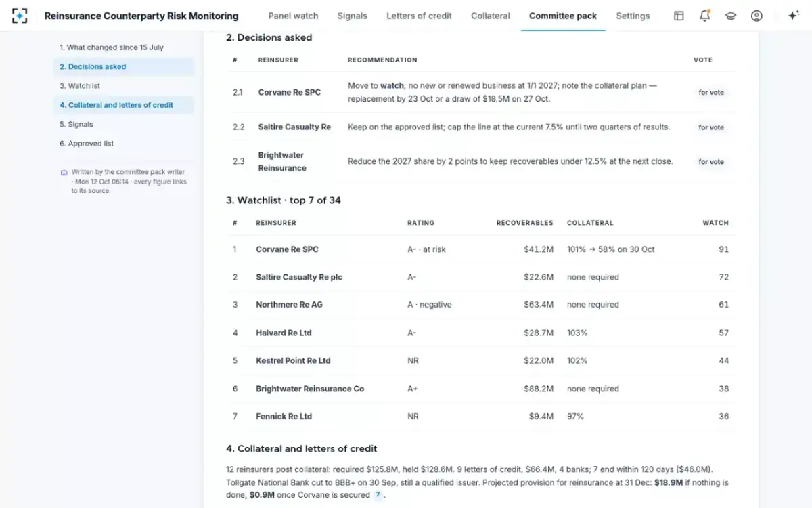Click the A · negative rating

[x=429, y=305]
